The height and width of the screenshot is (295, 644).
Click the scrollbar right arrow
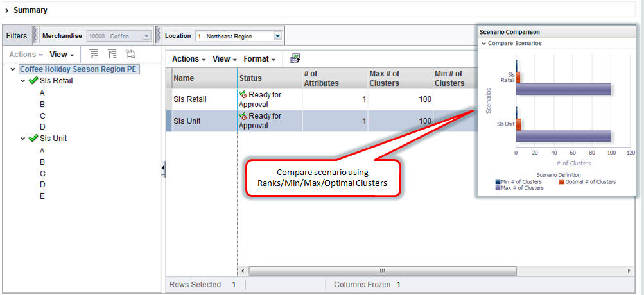tap(629, 271)
